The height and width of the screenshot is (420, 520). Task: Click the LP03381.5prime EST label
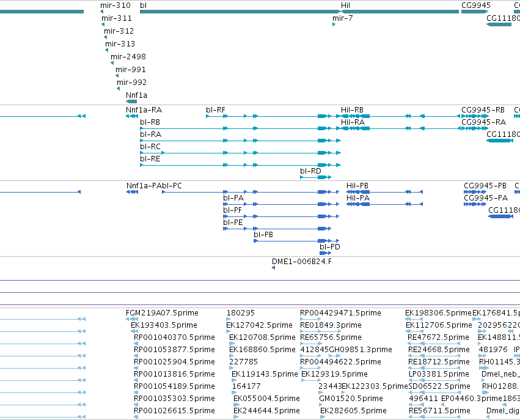point(439,374)
